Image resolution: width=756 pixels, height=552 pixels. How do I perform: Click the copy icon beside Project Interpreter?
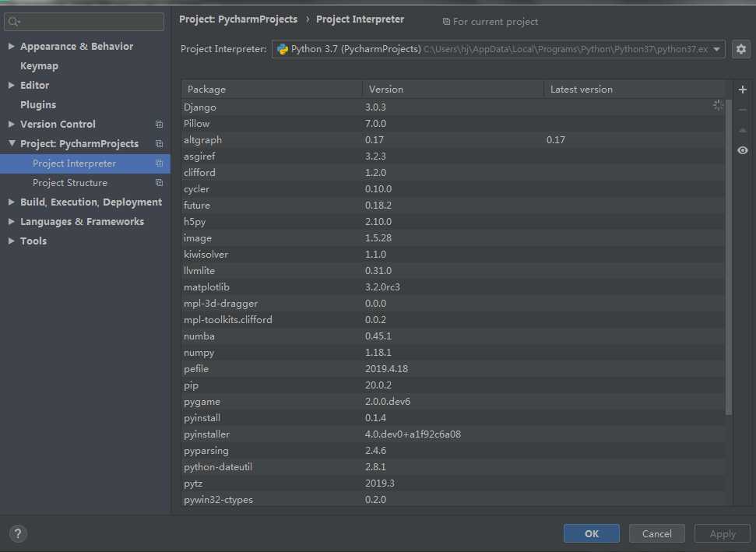[x=159, y=163]
